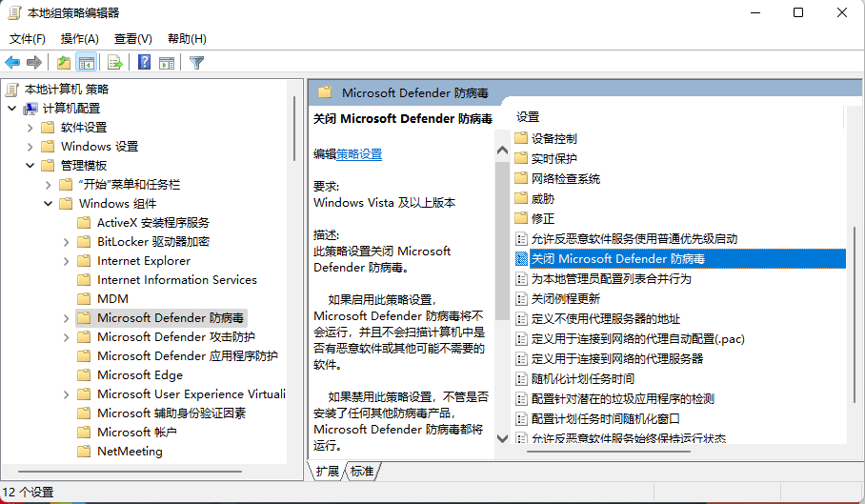Click the folder icon beside MDM
The height and width of the screenshot is (504, 865).
point(84,299)
